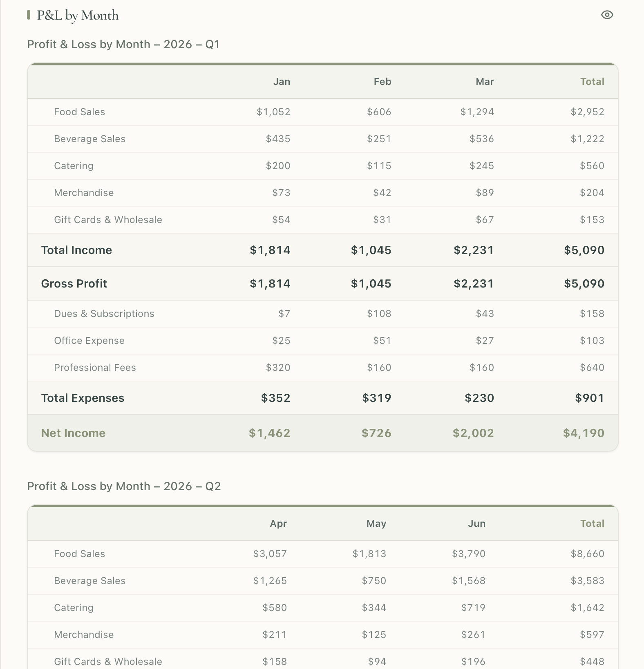Click the Total Income row label
The image size is (644, 669).
(x=76, y=250)
